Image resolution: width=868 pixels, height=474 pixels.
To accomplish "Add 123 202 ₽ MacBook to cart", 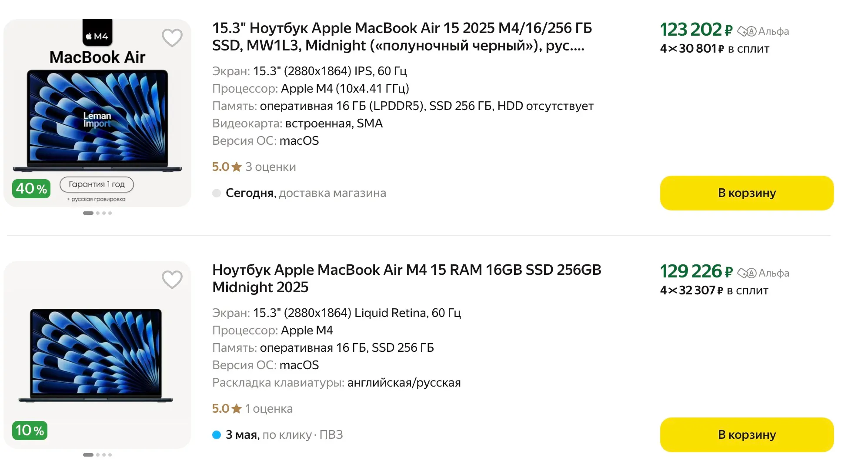I will tap(747, 193).
